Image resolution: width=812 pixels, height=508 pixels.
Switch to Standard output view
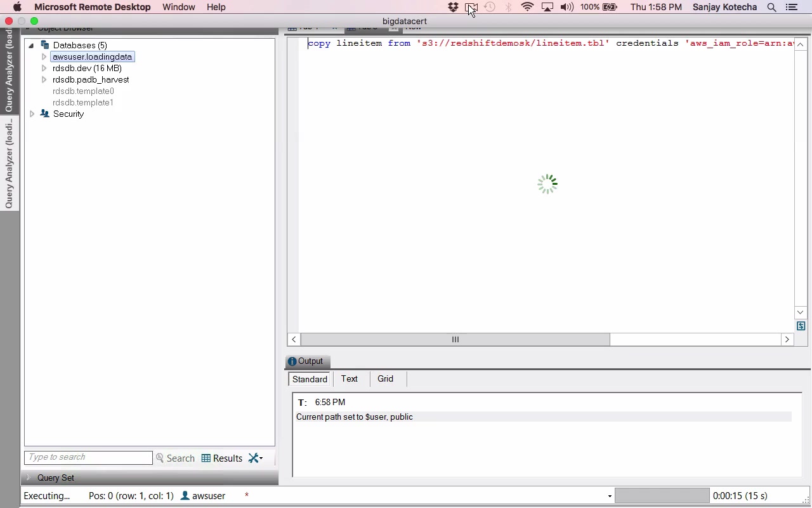(310, 379)
